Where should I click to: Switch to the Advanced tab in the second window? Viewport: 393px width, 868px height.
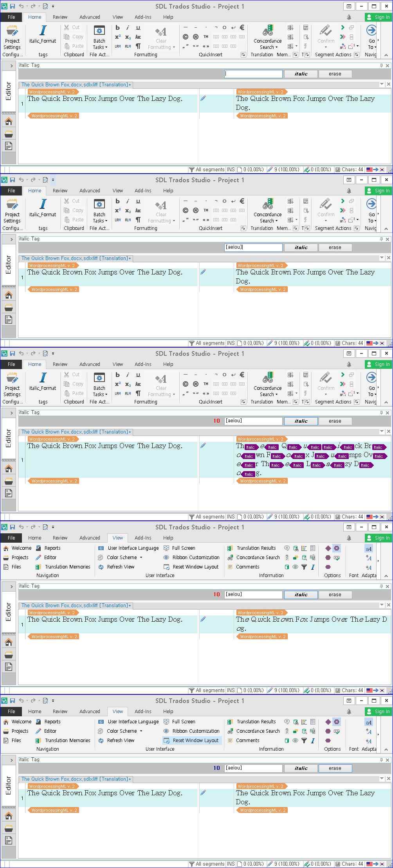point(90,191)
